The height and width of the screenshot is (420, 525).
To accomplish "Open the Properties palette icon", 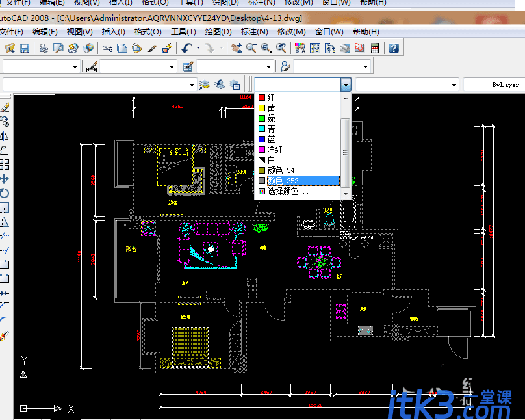I will coord(300,48).
